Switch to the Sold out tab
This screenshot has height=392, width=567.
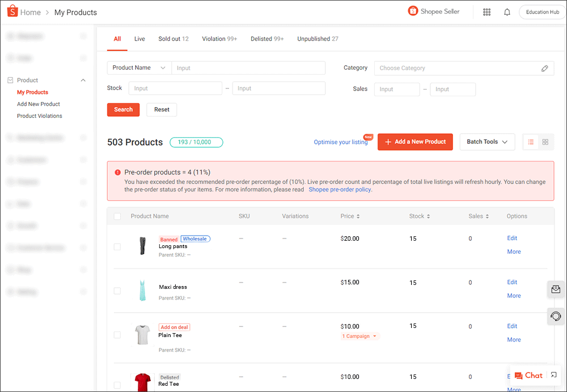pyautogui.click(x=173, y=39)
